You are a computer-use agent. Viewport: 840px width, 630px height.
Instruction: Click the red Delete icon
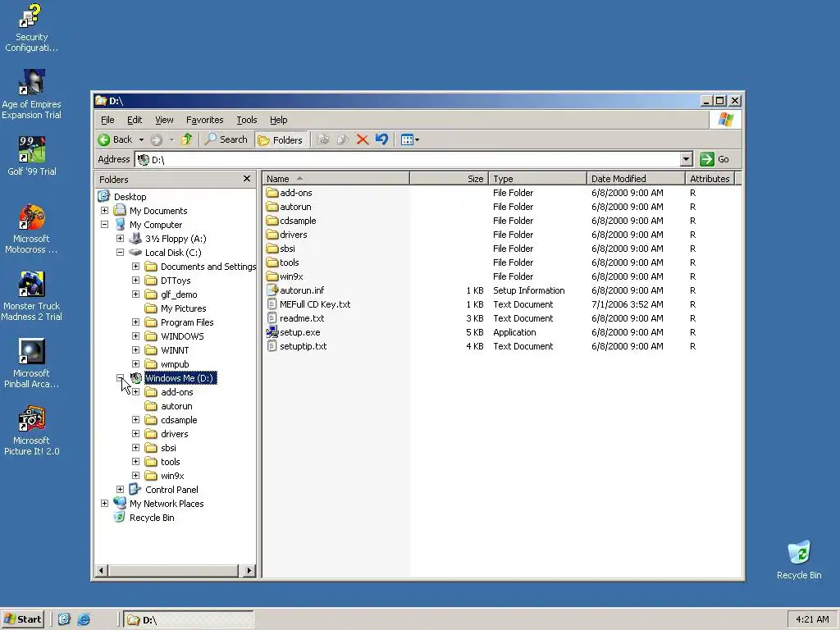click(362, 139)
